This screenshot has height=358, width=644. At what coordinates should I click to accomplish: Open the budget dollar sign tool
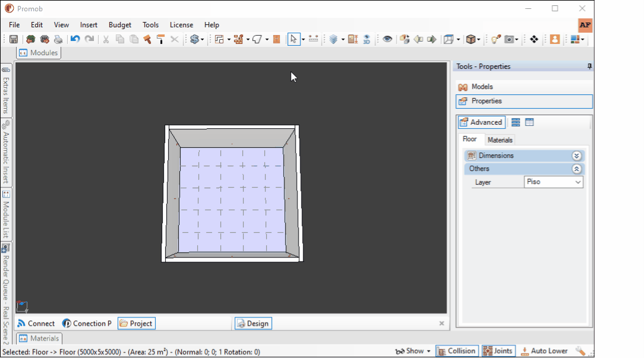tap(194, 39)
